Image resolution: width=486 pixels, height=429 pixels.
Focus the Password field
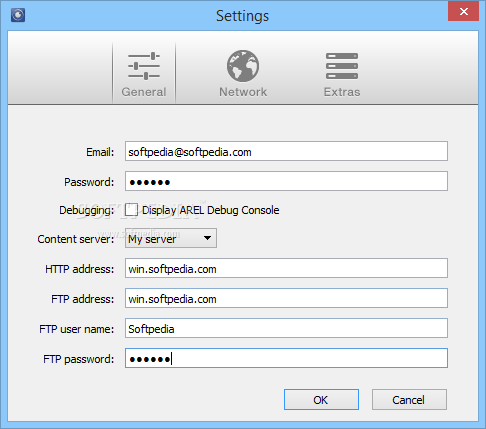point(286,181)
